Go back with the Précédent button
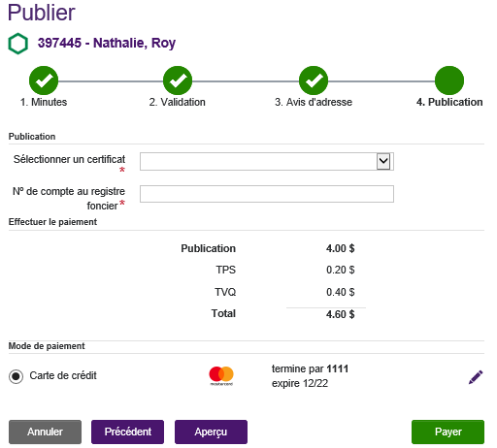This screenshot has height=448, width=497. click(x=128, y=432)
